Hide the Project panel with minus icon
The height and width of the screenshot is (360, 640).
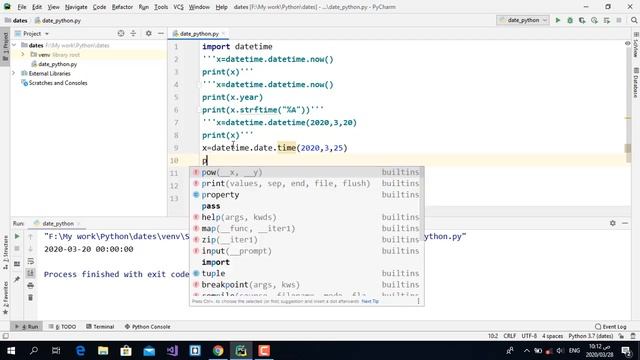click(161, 33)
